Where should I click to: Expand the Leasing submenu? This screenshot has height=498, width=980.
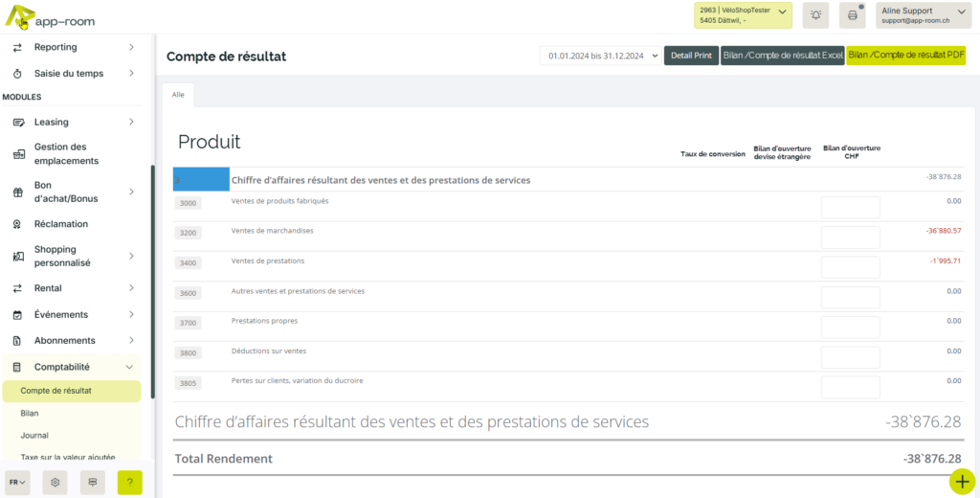(x=131, y=122)
